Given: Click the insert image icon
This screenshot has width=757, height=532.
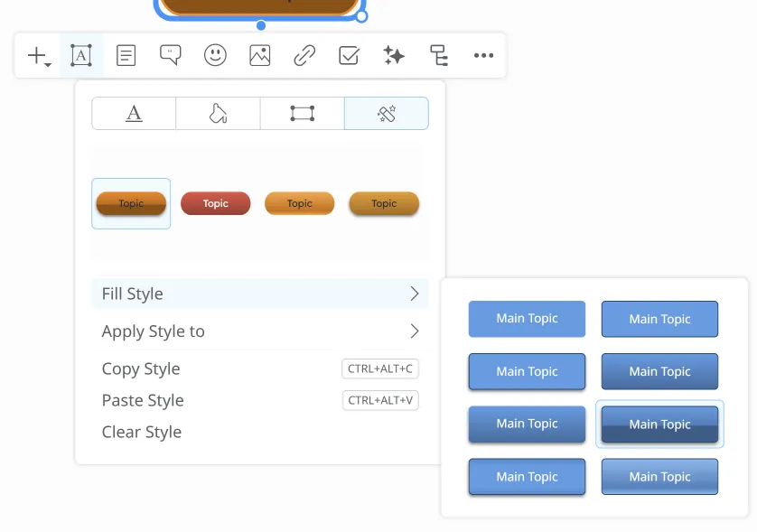Looking at the screenshot, I should (260, 56).
